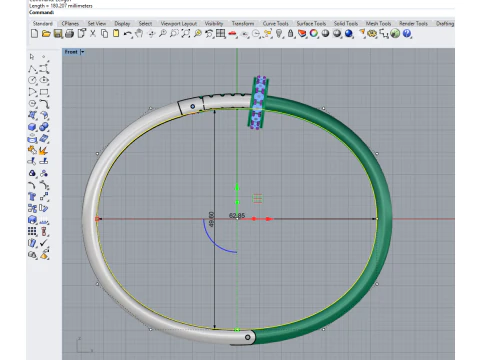
Task: Save the model with the floppy icon
Action: (58, 33)
